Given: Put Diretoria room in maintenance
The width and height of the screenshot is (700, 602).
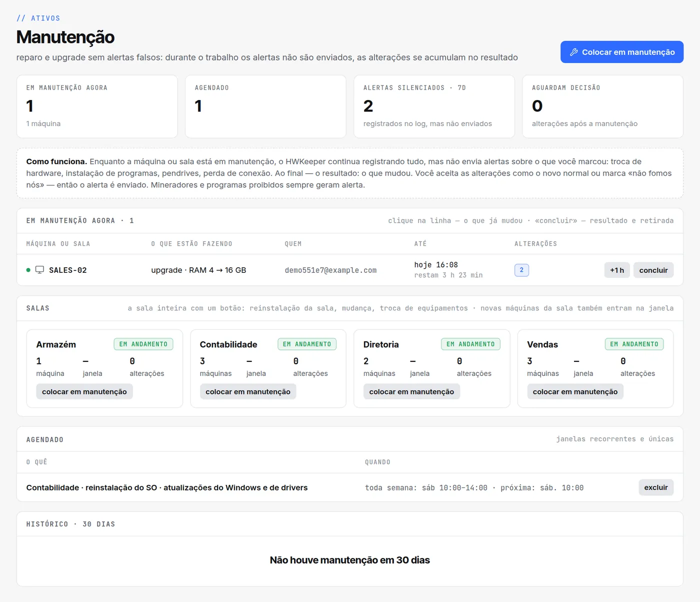Looking at the screenshot, I should click(x=411, y=391).
